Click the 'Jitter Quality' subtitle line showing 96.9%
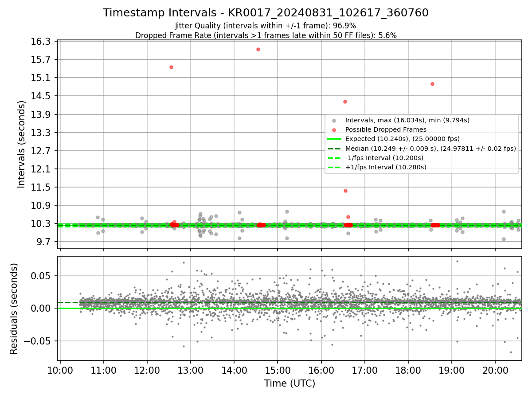The image size is (532, 399). 266,26
